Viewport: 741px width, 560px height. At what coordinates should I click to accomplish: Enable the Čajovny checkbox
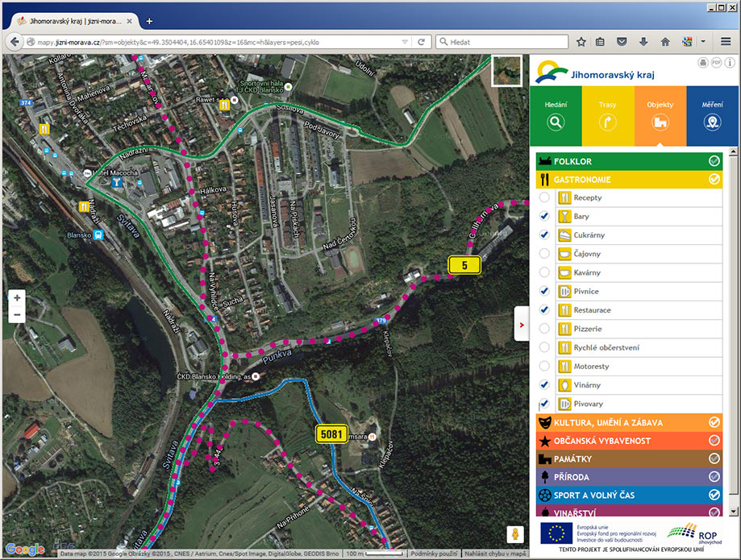click(x=544, y=254)
